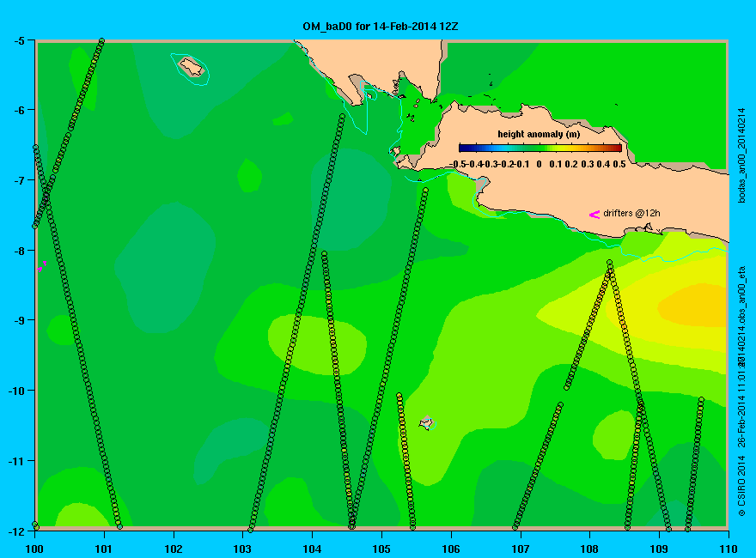Click longitude axis label 104
The image size is (756, 558).
[x=312, y=549]
